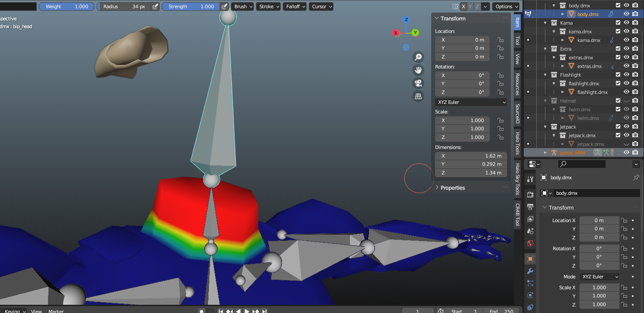Open the Object Constraints properties tab
The image size is (644, 313).
pos(530,307)
